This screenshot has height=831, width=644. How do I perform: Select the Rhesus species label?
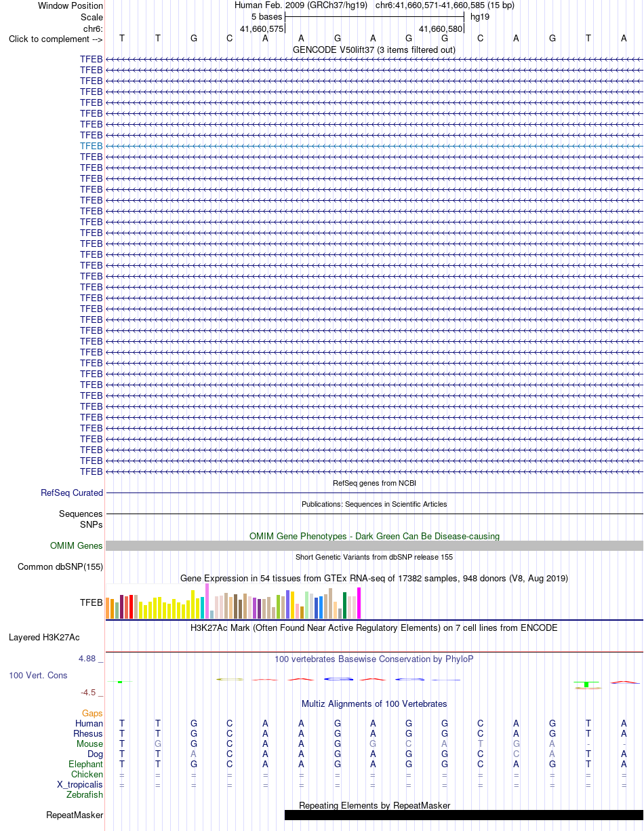tap(88, 734)
